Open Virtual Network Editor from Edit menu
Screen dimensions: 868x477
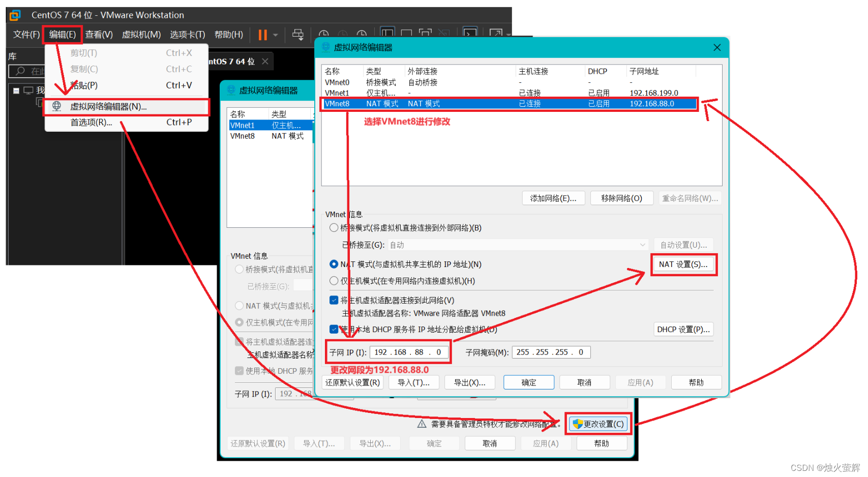point(127,107)
